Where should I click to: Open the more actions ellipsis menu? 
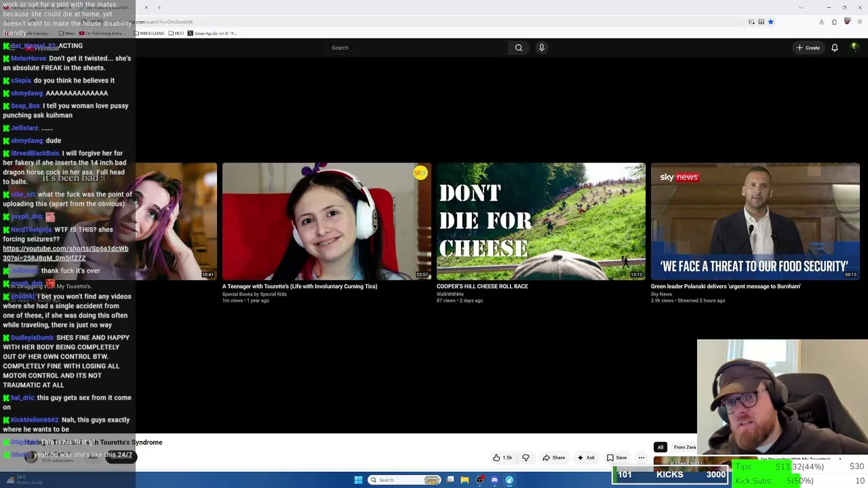pos(641,457)
